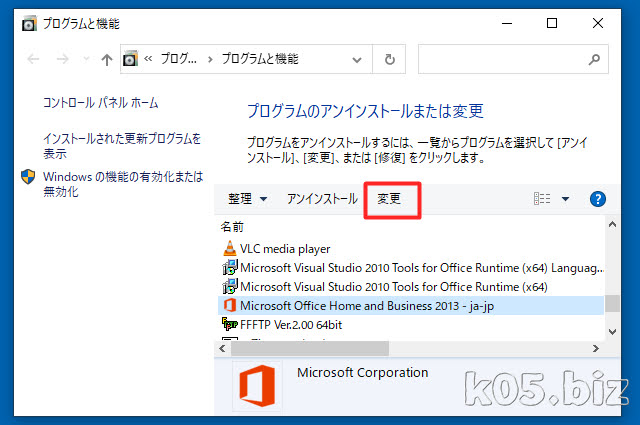The image size is (640, 425).
Task: Click the vertical scrollbar up arrow
Action: [x=612, y=225]
